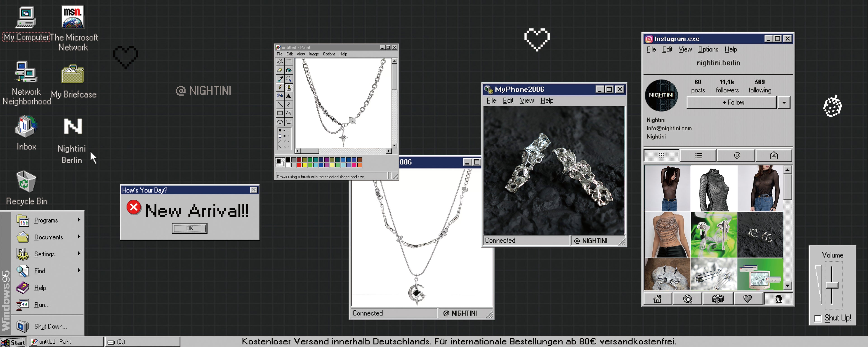Switch to Instagram tagged photos view
This screenshot has height=347, width=868.
[774, 156]
